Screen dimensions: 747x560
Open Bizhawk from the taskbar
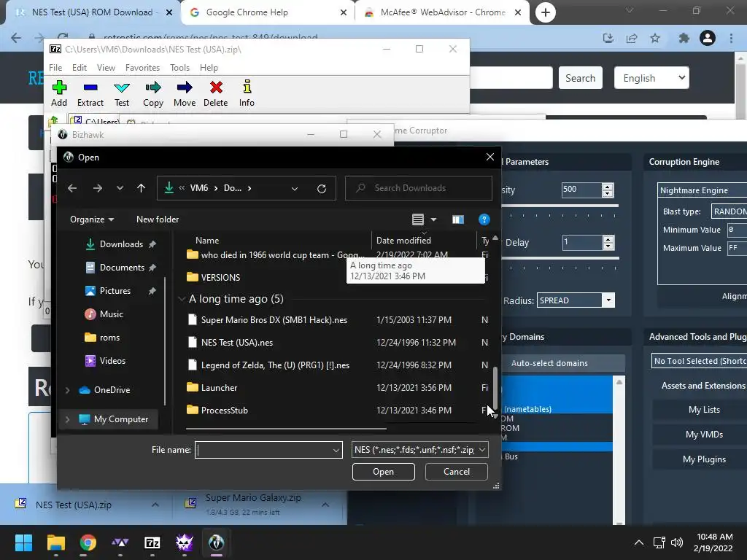[x=216, y=542]
